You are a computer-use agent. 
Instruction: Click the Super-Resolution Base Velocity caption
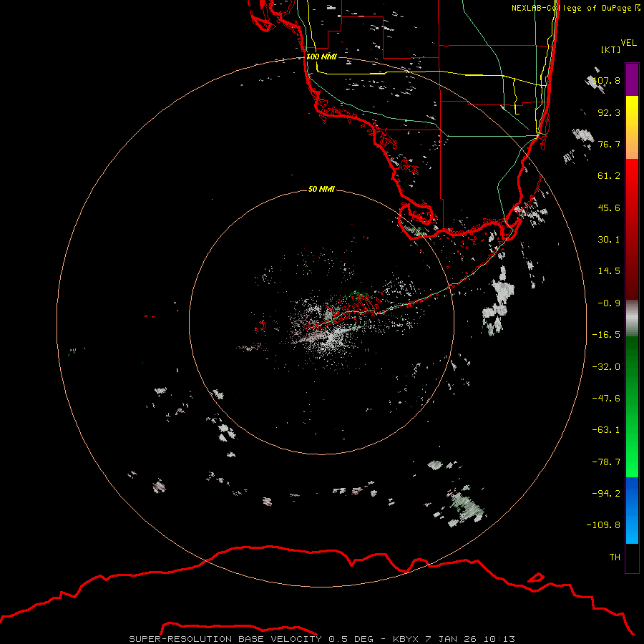321,639
